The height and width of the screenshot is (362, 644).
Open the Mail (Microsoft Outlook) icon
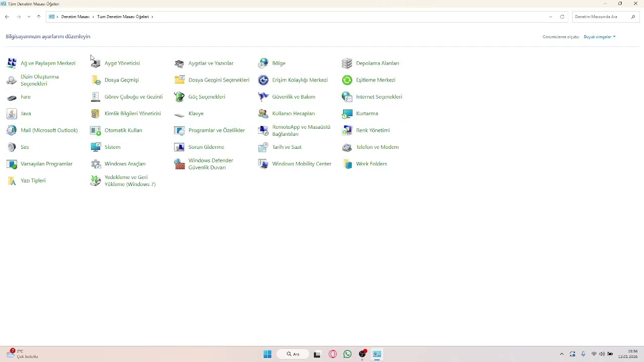coord(12,130)
